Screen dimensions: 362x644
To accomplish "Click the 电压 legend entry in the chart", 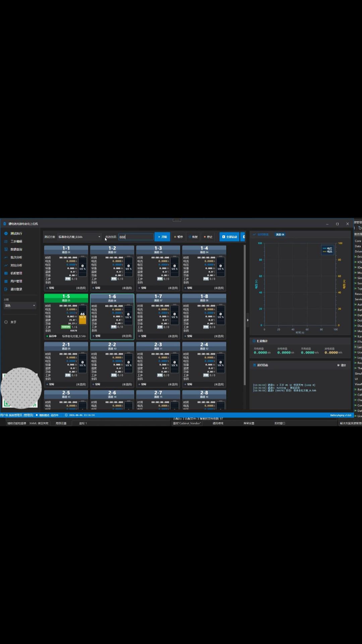I will tap(327, 249).
